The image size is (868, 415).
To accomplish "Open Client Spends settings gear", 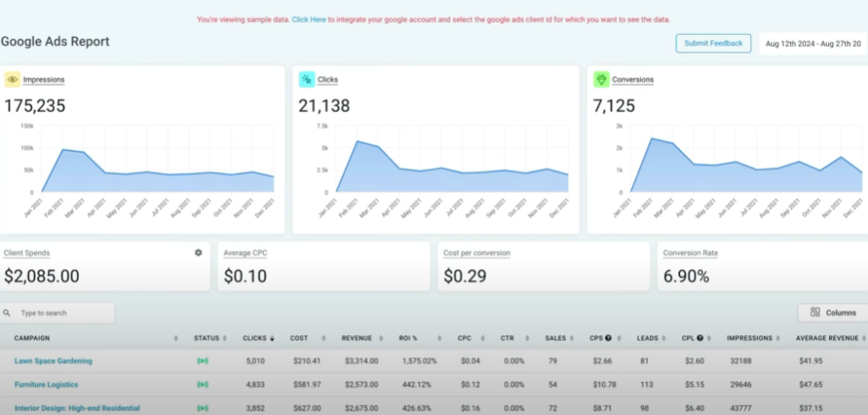I will 198,253.
